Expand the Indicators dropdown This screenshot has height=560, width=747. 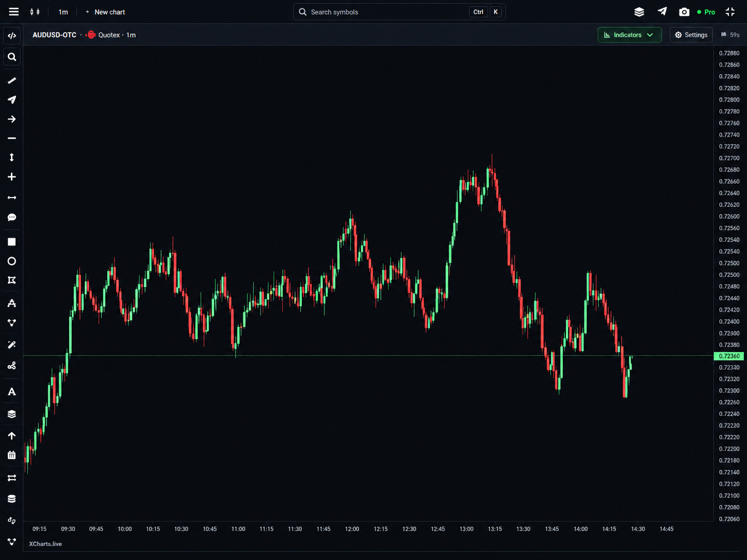point(629,35)
